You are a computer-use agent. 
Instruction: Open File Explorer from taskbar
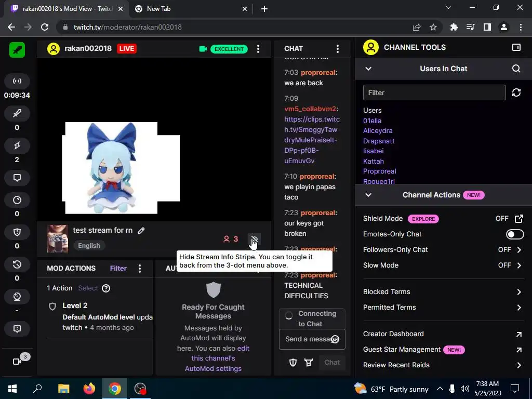pyautogui.click(x=63, y=389)
